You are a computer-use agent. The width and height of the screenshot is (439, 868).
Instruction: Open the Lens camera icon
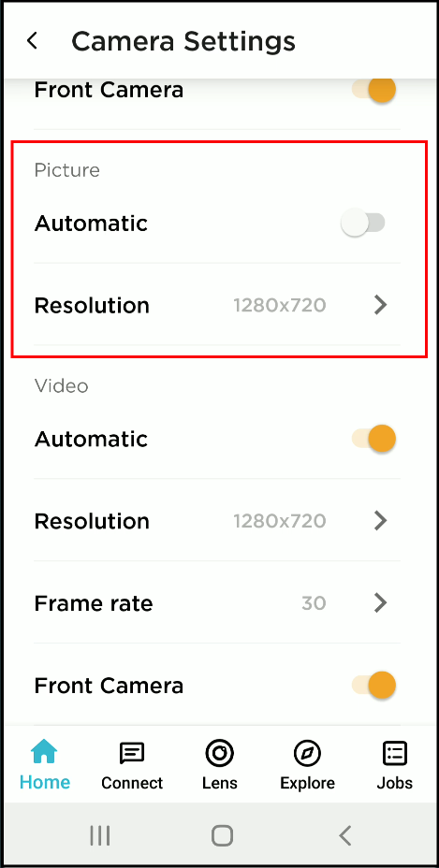(219, 753)
